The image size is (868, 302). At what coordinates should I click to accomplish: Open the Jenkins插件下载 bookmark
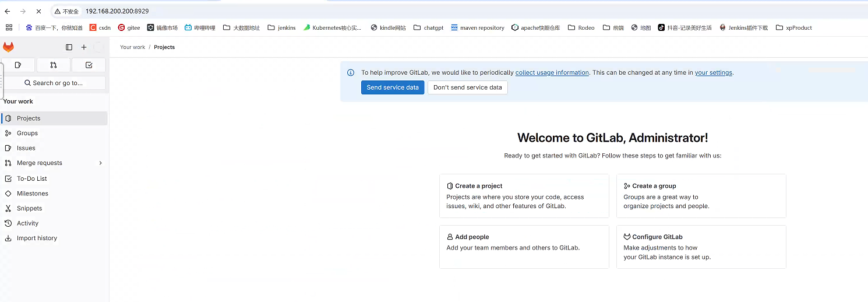tap(744, 27)
